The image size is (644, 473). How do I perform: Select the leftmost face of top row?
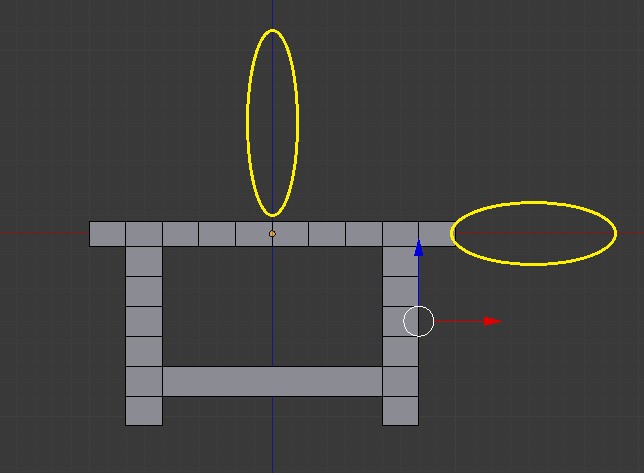click(107, 234)
